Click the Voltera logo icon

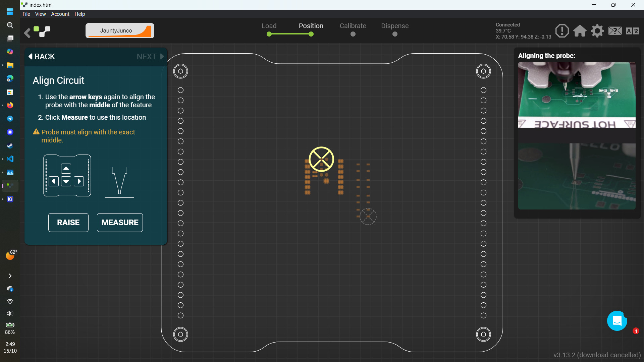42,31
